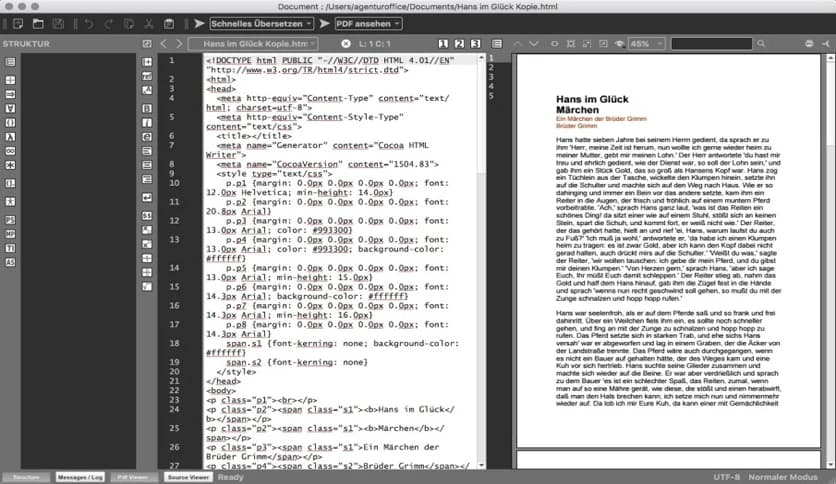The height and width of the screenshot is (484, 836).
Task: Click the UTF-8 encoding status label
Action: 726,477
